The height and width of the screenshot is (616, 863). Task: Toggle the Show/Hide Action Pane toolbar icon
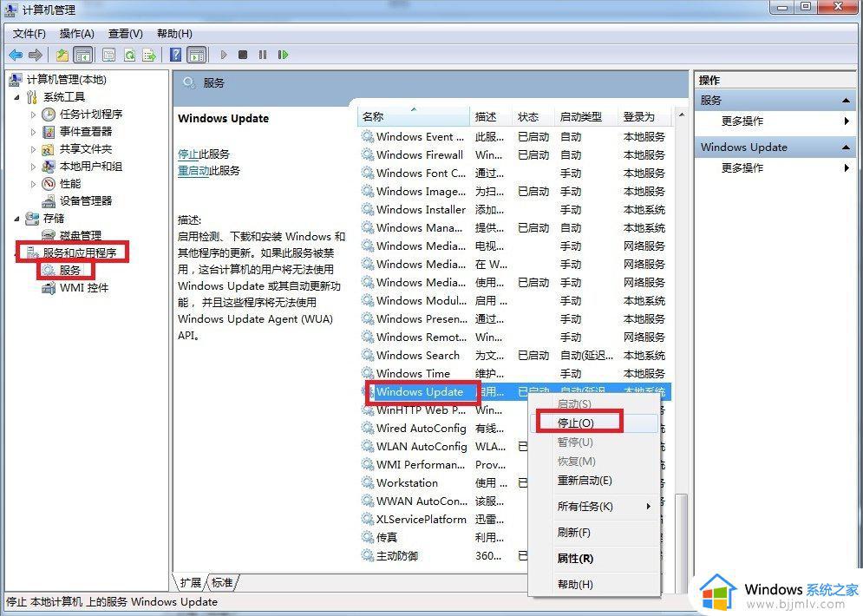197,55
